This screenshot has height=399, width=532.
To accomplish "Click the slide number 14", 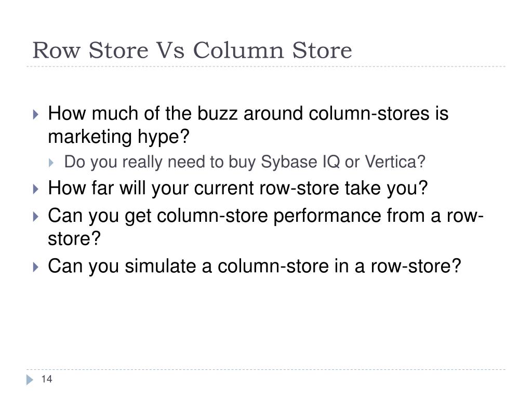I will point(46,379).
